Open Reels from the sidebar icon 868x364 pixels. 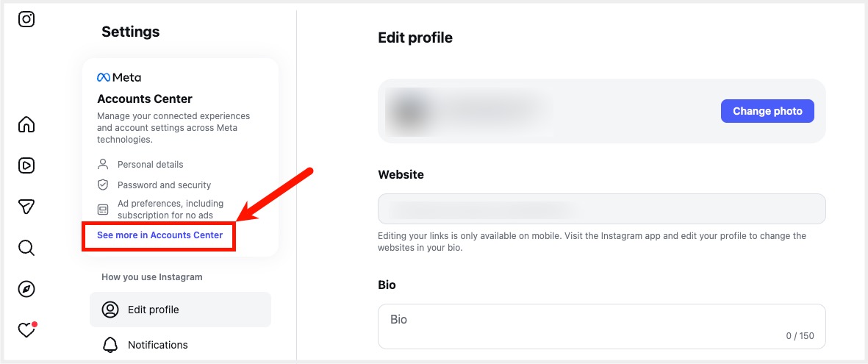coord(26,165)
